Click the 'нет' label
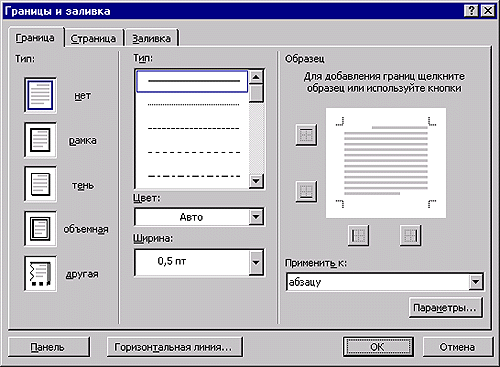The width and height of the screenshot is (500, 367). tap(82, 96)
